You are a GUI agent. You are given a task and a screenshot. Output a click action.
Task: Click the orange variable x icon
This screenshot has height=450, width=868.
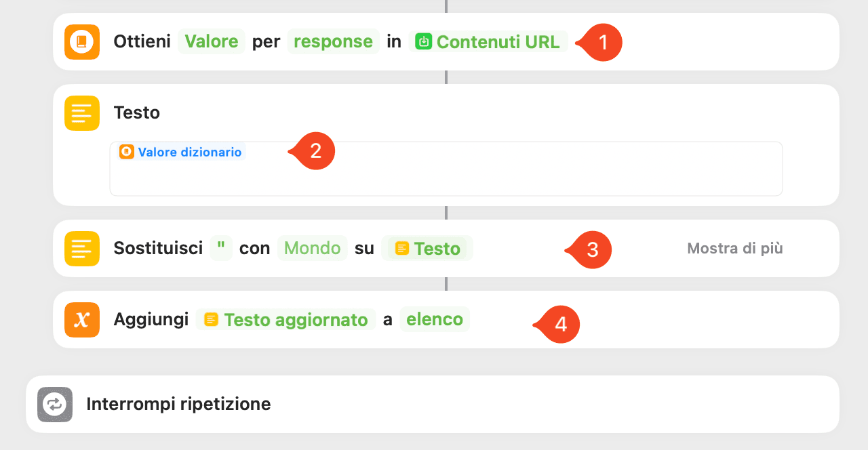pyautogui.click(x=82, y=320)
